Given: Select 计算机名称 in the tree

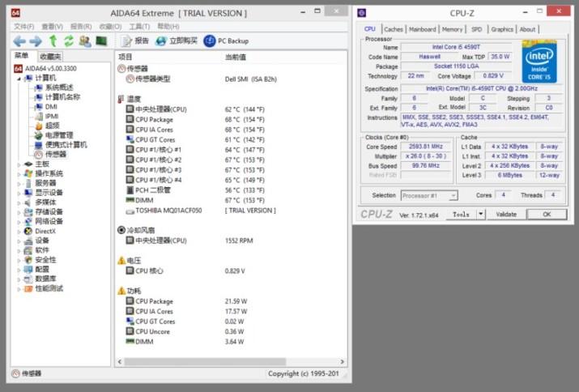Looking at the screenshot, I should pyautogui.click(x=62, y=97).
